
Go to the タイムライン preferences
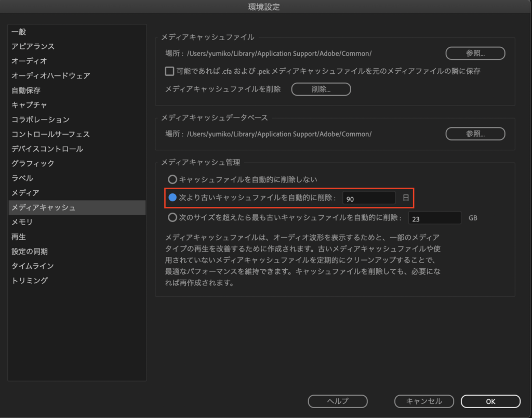tap(32, 266)
